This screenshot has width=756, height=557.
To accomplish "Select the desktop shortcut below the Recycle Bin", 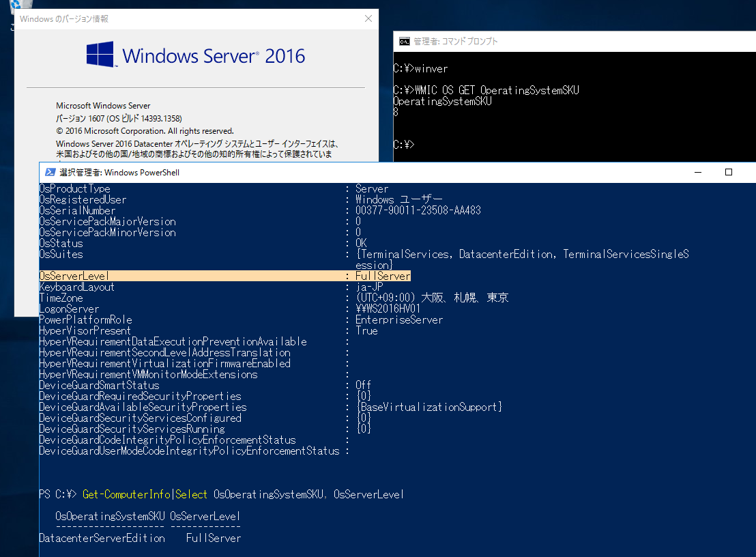I will point(12,26).
